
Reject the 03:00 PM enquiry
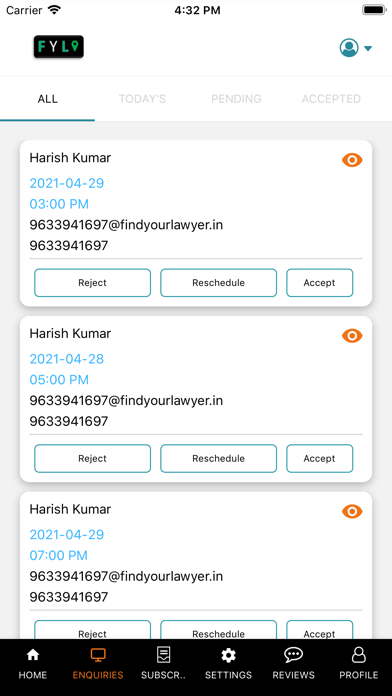[92, 283]
